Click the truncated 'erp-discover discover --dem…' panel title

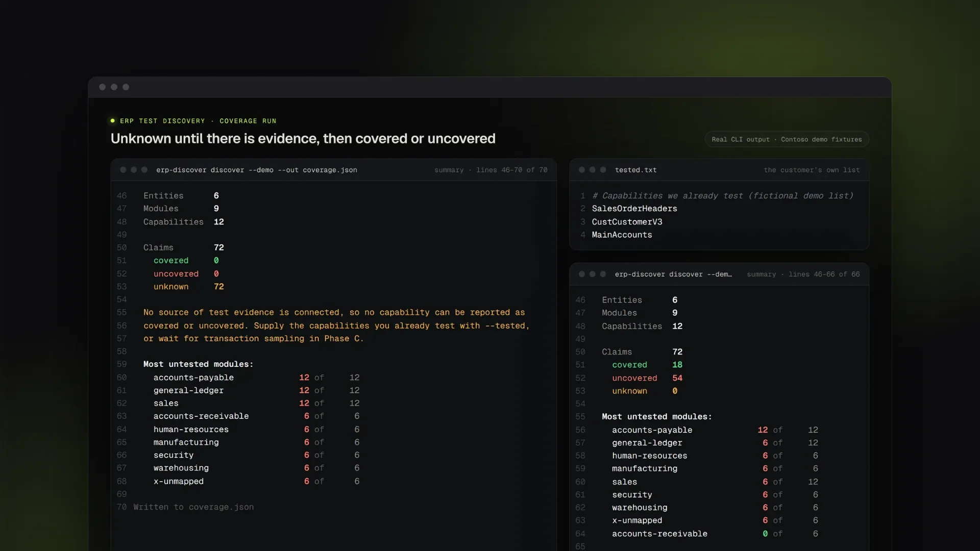673,274
